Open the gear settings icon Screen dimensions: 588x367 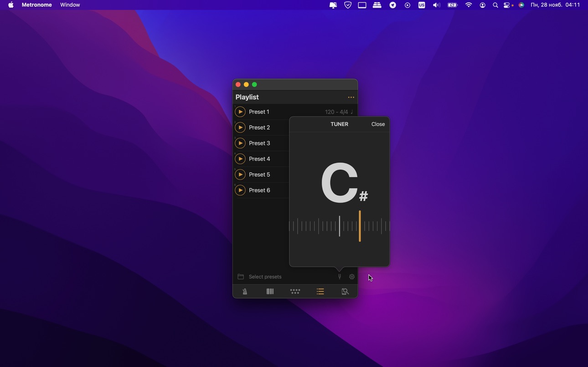pos(352,277)
